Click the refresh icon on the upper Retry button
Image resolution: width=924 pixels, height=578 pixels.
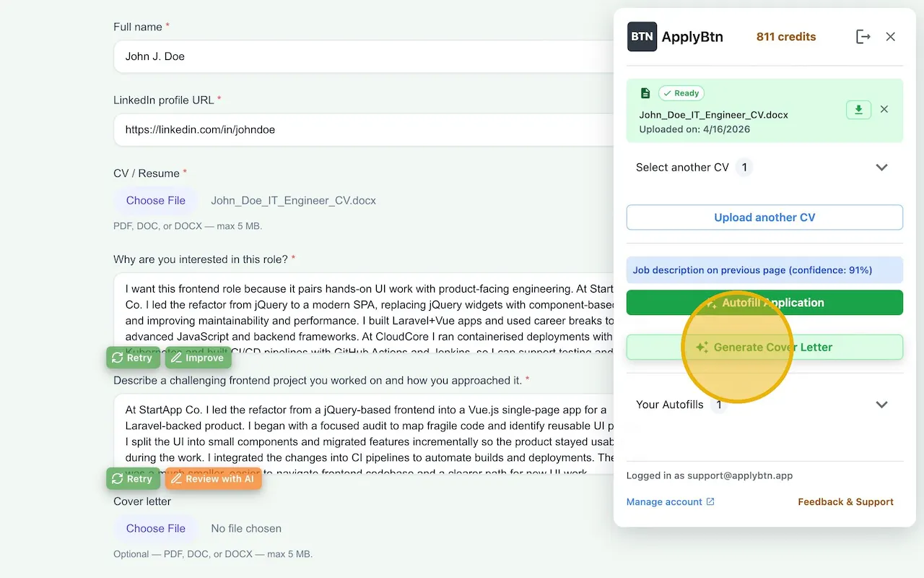tap(117, 358)
